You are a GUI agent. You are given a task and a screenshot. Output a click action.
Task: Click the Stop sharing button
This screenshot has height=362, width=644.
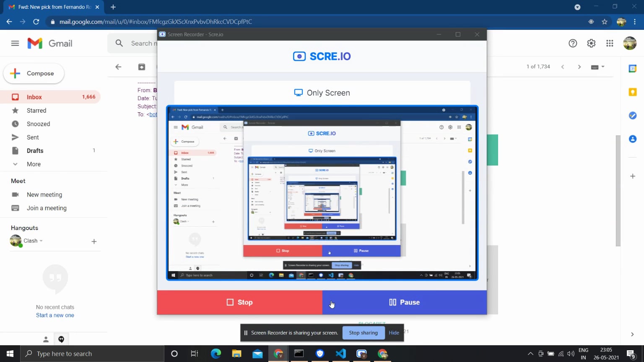click(364, 333)
